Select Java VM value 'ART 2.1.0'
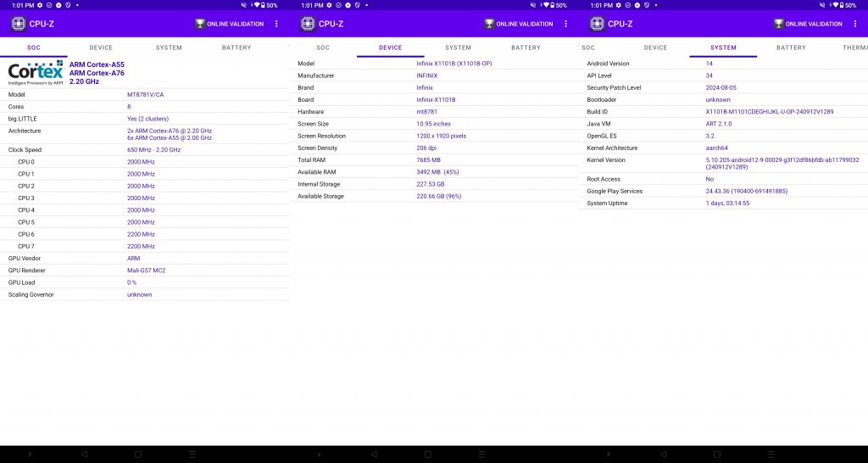Viewport: 868px width, 463px height. tap(719, 124)
